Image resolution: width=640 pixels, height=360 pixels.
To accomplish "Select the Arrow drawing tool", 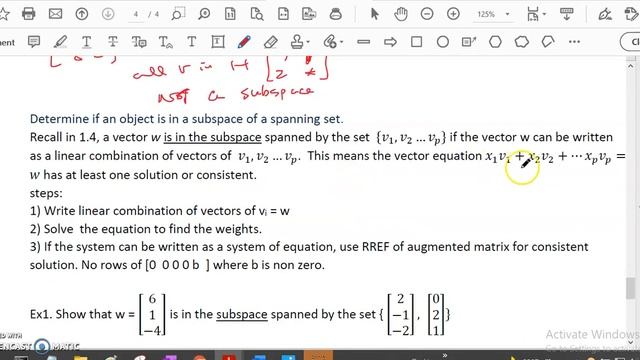I will (390, 42).
